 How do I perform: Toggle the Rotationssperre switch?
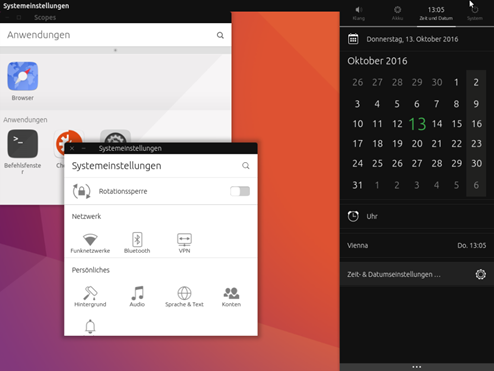[x=240, y=191]
